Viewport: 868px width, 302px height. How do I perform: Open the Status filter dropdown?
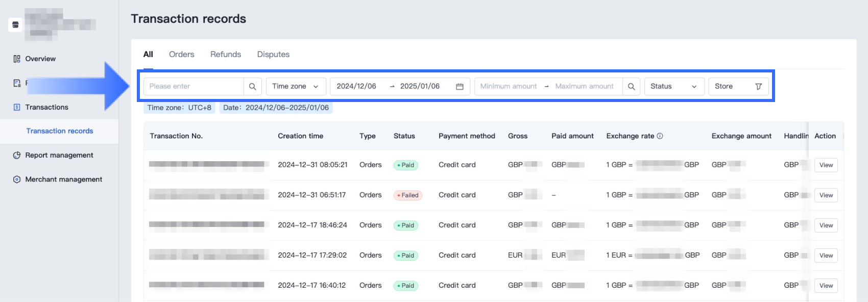click(674, 87)
